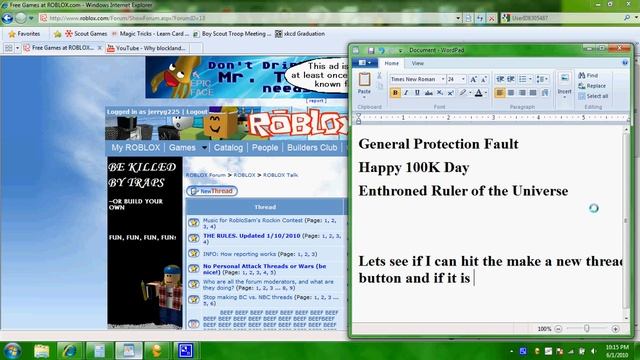Open the WordPad application menu button
The height and width of the screenshot is (360, 640).
coord(364,63)
